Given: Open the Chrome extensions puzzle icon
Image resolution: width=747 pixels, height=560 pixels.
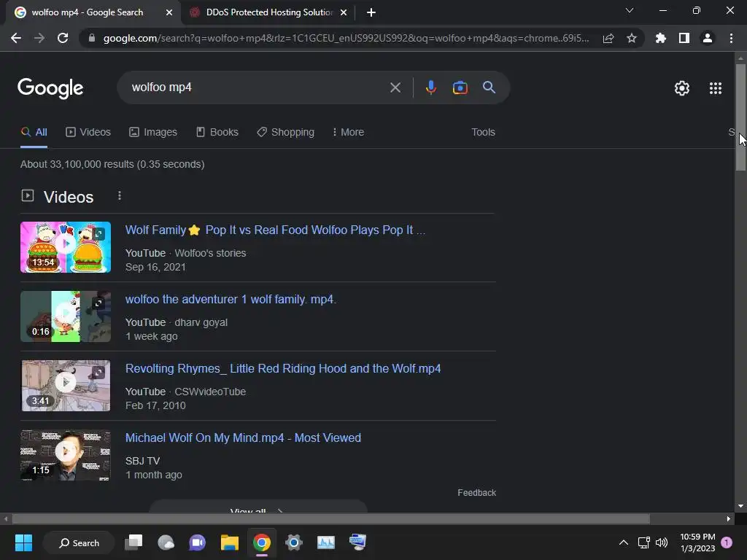Looking at the screenshot, I should [x=661, y=38].
